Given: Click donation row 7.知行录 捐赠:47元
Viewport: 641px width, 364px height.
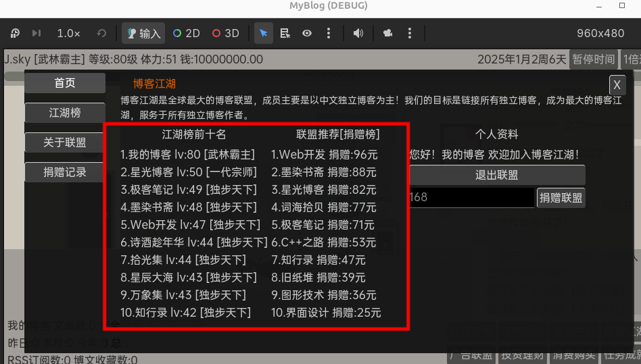Looking at the screenshot, I should (x=318, y=260).
